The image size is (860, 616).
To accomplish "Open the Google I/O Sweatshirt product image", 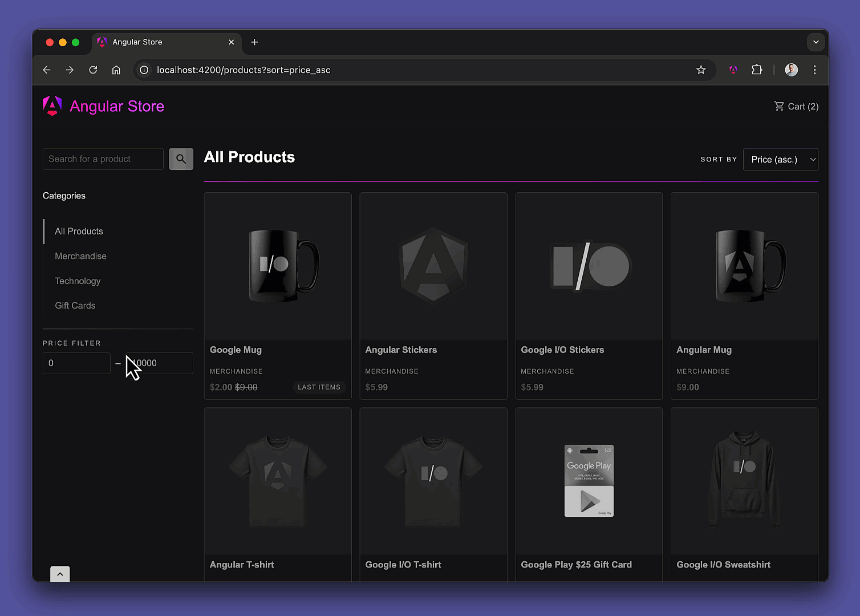I will click(745, 481).
